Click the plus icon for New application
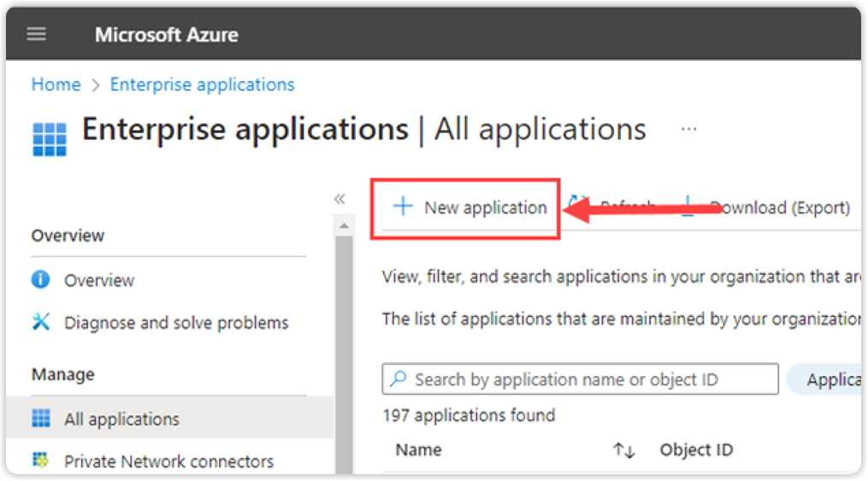The width and height of the screenshot is (868, 481). [x=403, y=207]
